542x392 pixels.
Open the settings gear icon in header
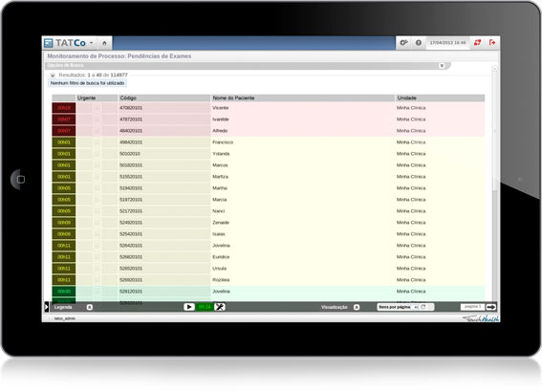pyautogui.click(x=403, y=43)
